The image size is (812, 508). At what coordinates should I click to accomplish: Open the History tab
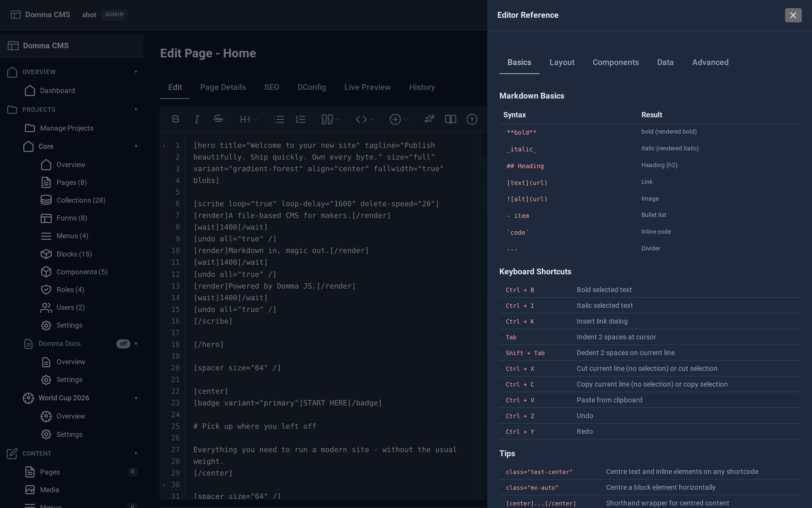click(x=422, y=87)
